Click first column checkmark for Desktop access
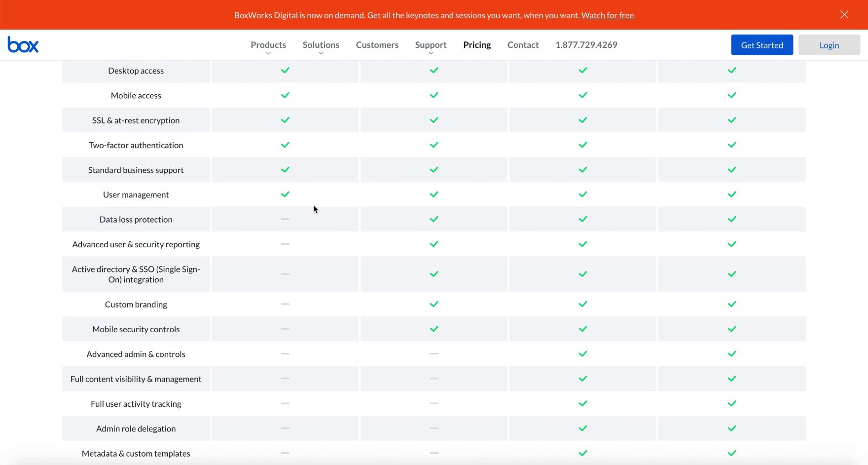 [x=285, y=71]
